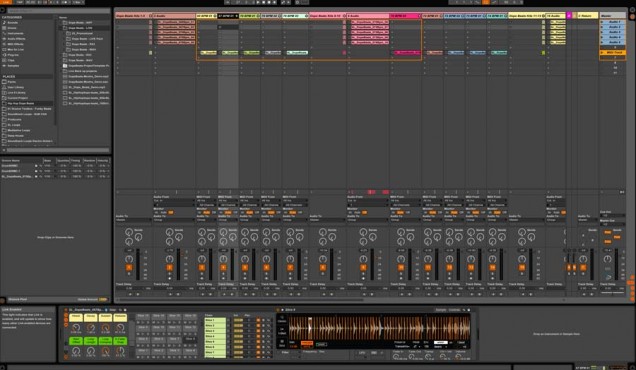Open Current Project under Places
636x370 pixels.
tap(17, 98)
